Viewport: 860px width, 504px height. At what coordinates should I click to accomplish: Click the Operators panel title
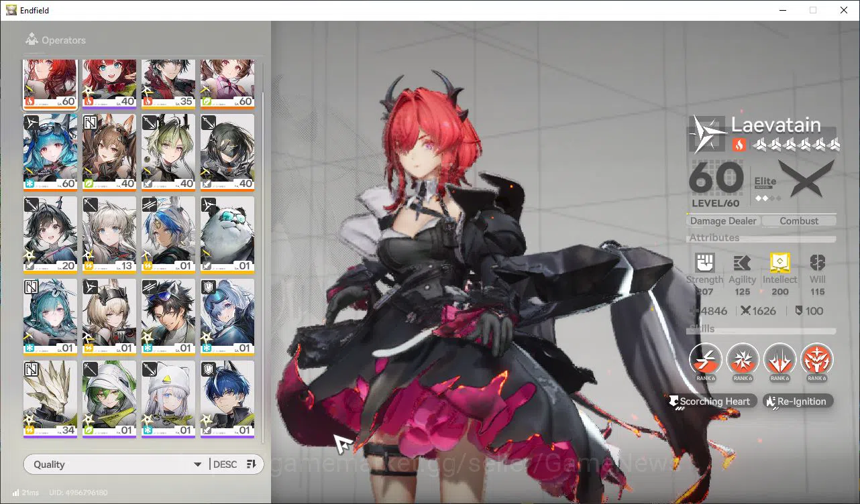[64, 40]
